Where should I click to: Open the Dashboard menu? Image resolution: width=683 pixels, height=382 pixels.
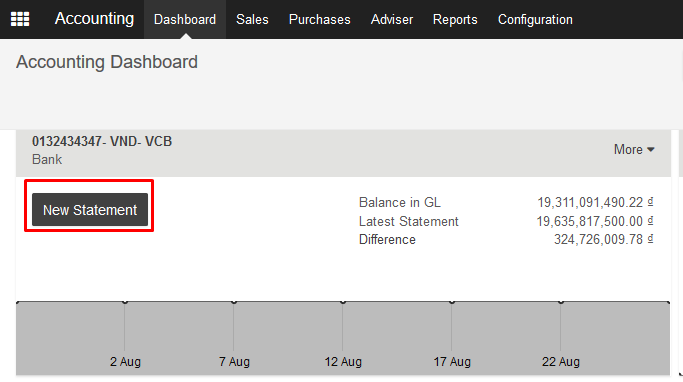click(x=185, y=19)
